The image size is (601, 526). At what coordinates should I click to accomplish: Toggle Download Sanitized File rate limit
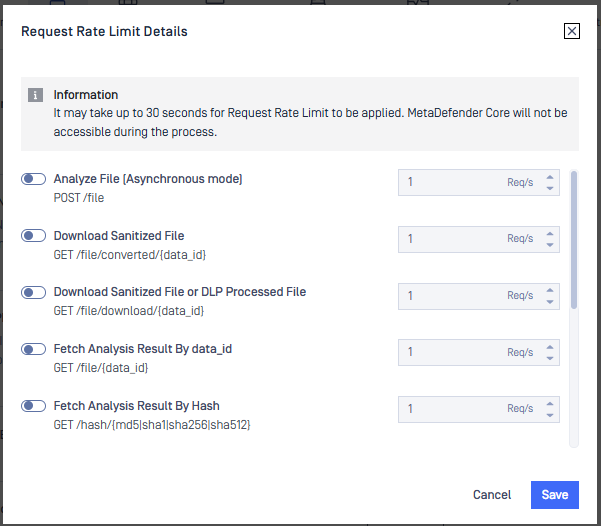34,236
